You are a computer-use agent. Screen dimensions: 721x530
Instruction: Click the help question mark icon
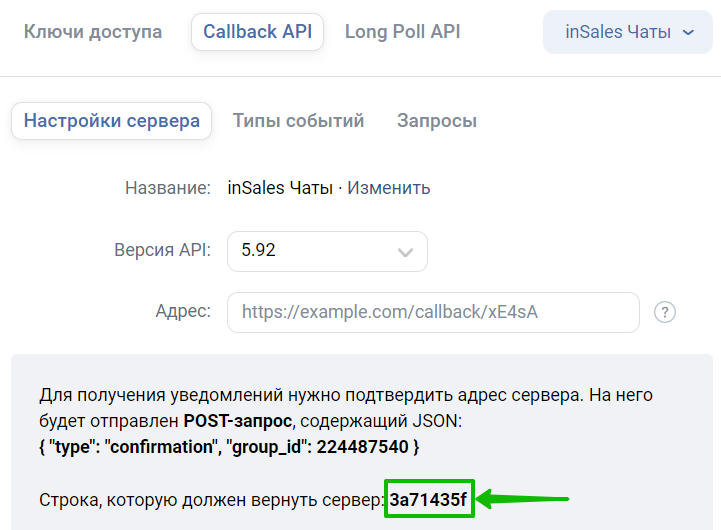coord(664,313)
